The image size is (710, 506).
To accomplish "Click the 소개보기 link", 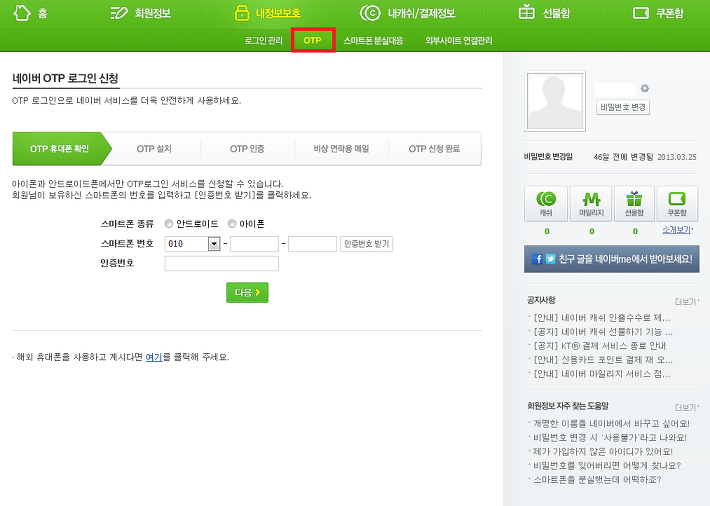I will coord(677,230).
